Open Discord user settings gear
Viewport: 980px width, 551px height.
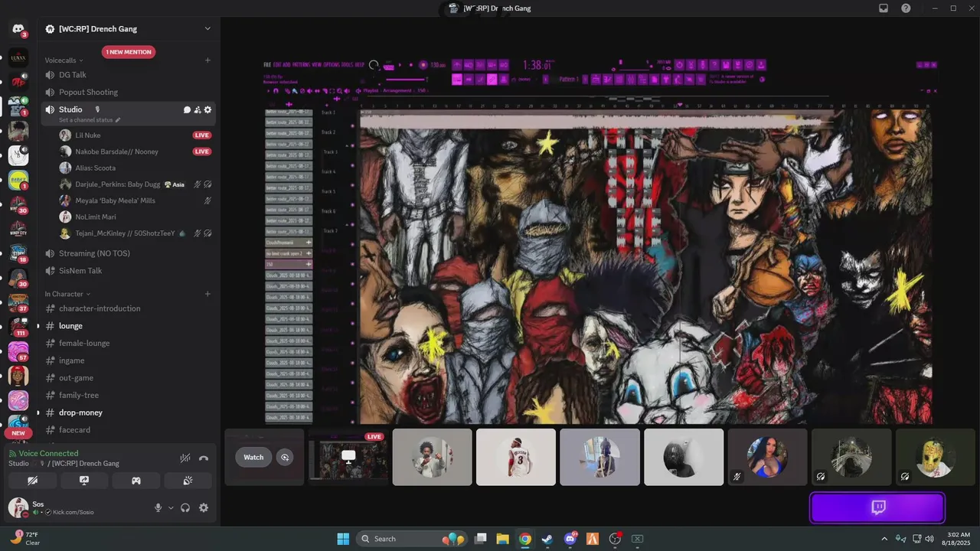[204, 507]
